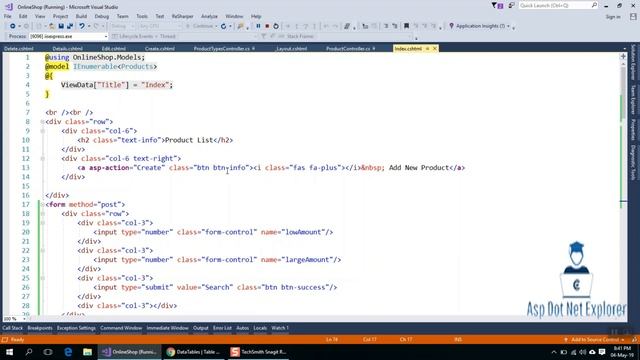Launch Microsoft Edge from taskbar

tap(68, 352)
